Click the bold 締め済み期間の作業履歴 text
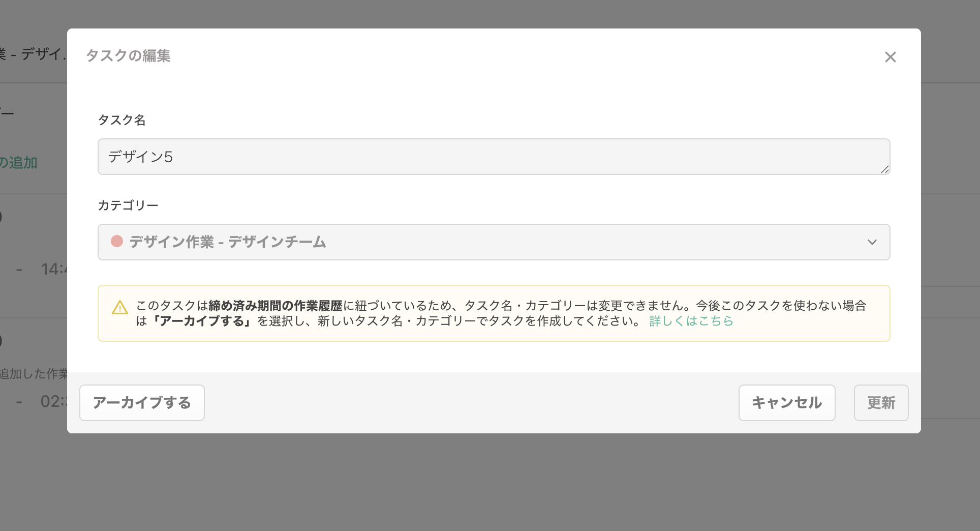This screenshot has height=531, width=980. [275, 306]
